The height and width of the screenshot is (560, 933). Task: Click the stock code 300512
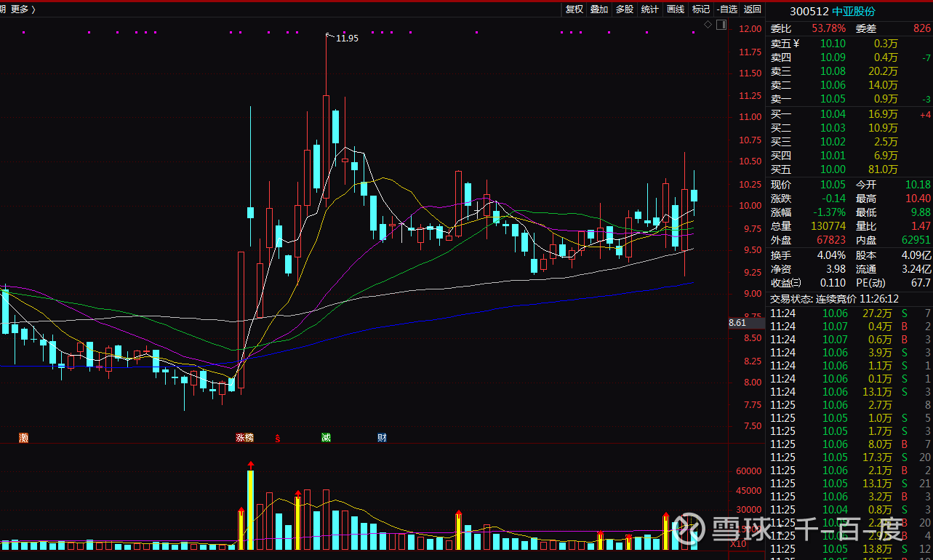[809, 12]
